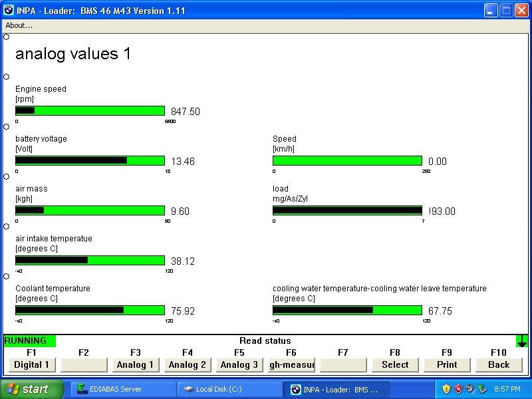532x399 pixels.
Task: Go to Analog 2 values
Action: (x=188, y=364)
